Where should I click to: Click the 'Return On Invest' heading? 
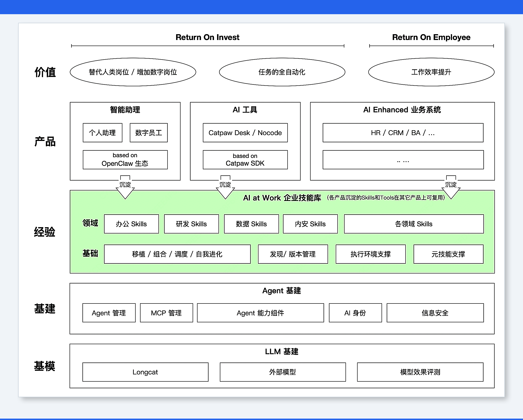(x=207, y=37)
